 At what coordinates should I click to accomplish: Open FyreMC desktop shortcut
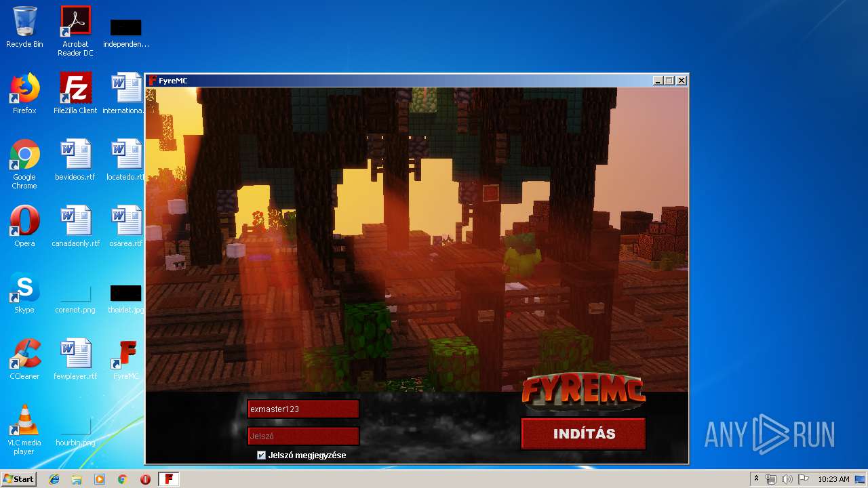point(126,359)
